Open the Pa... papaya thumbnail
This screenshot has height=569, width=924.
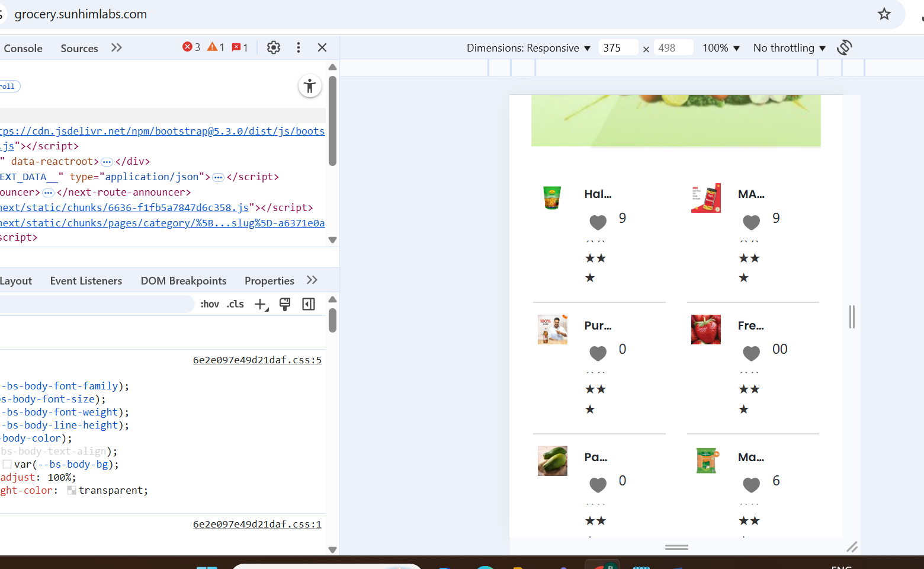(x=553, y=461)
